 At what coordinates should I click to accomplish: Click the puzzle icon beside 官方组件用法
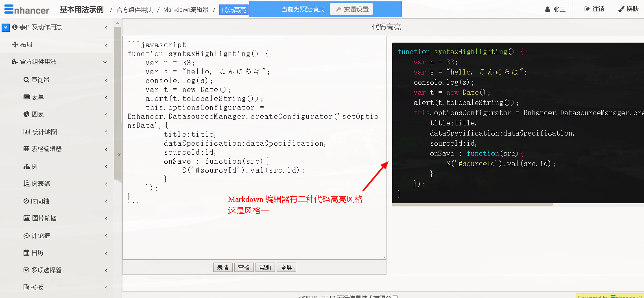(15, 62)
